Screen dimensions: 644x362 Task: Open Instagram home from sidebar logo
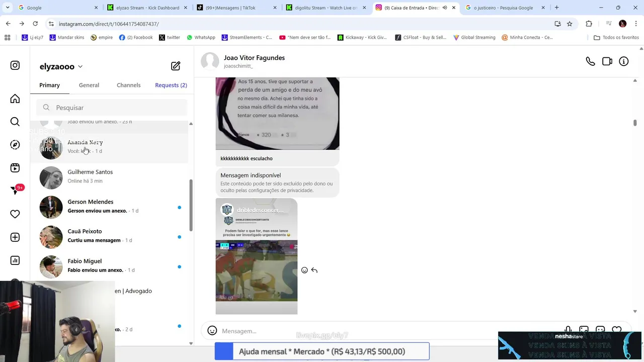click(15, 65)
